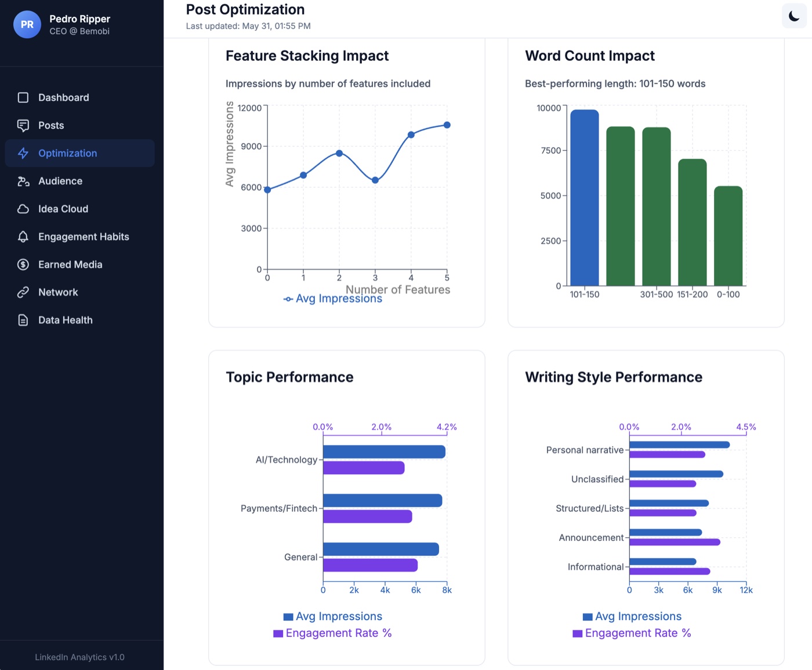The image size is (812, 670).
Task: Click 'Last updated: May 31, 01:55 PM' text
Action: (x=248, y=26)
